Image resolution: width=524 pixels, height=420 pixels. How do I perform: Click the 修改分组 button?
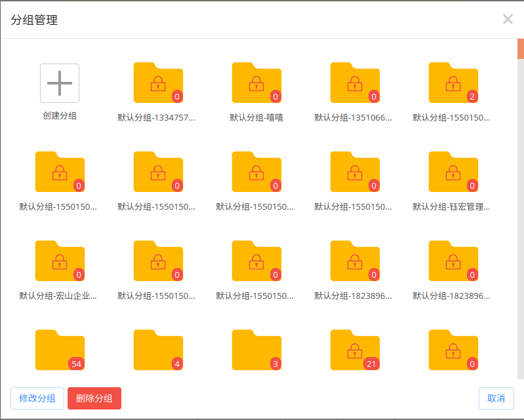37,398
